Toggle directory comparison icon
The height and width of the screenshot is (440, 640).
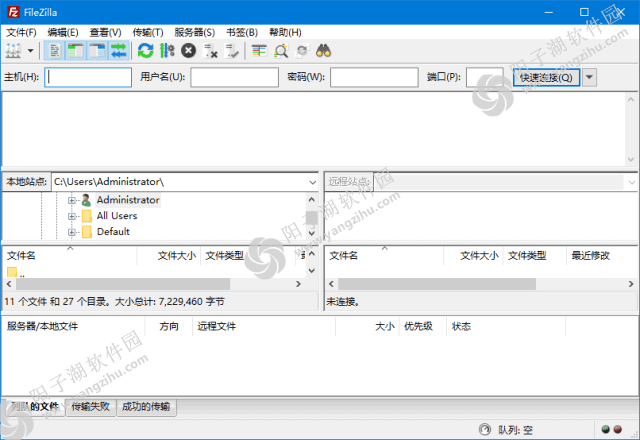[x=281, y=51]
